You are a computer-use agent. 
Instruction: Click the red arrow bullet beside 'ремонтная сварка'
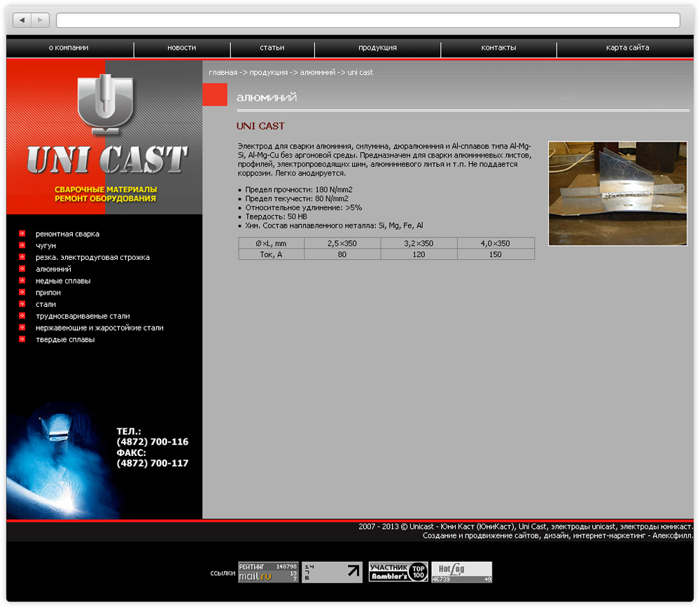[22, 234]
